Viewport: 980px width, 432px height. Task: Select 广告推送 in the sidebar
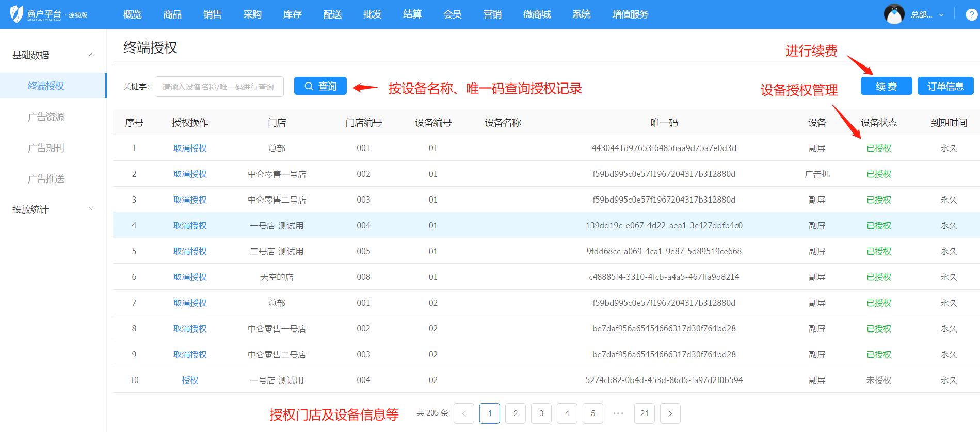(x=46, y=179)
